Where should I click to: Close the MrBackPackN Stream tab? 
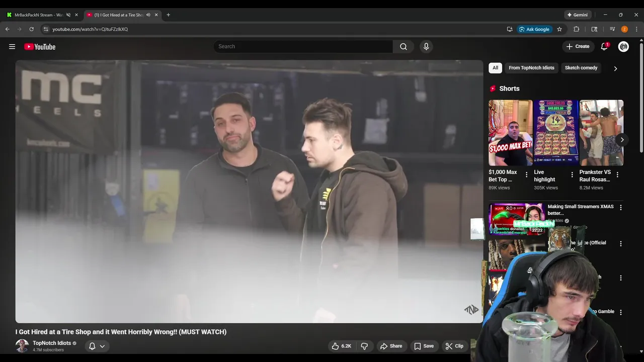[x=76, y=15]
